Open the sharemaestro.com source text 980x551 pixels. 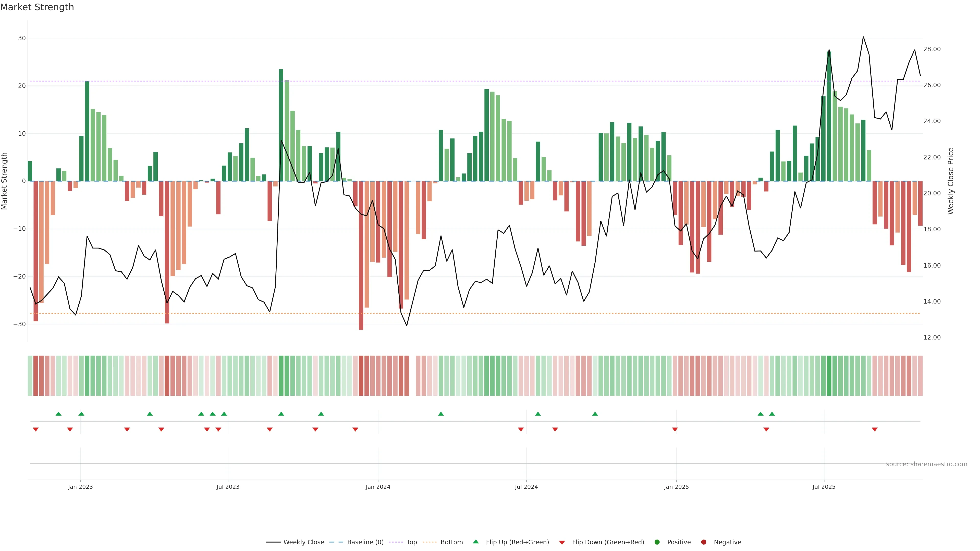926,464
